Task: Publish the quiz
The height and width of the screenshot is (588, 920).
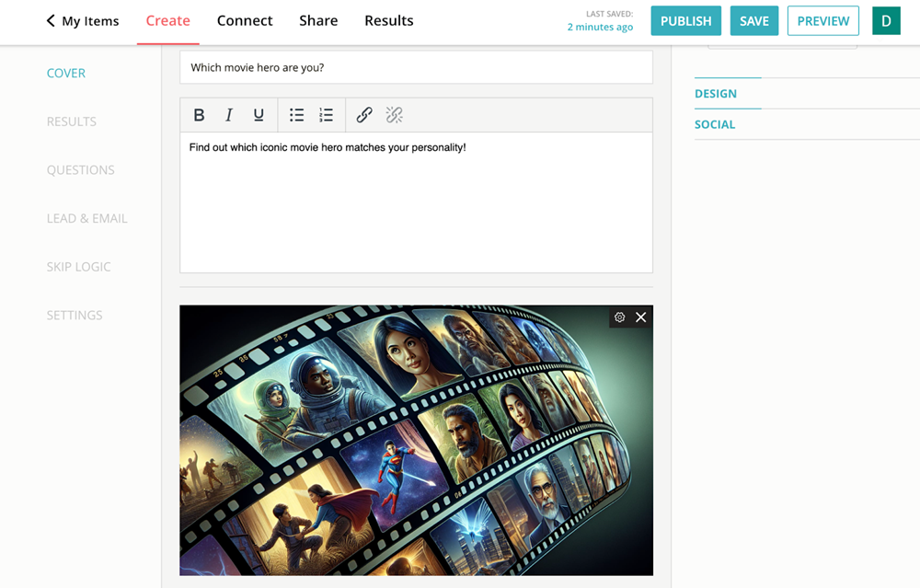Action: (685, 19)
